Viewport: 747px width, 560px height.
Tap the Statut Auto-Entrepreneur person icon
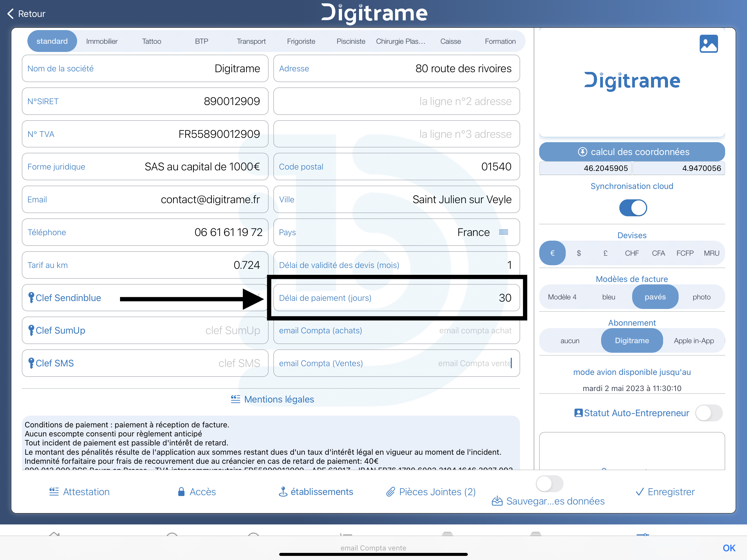578,413
